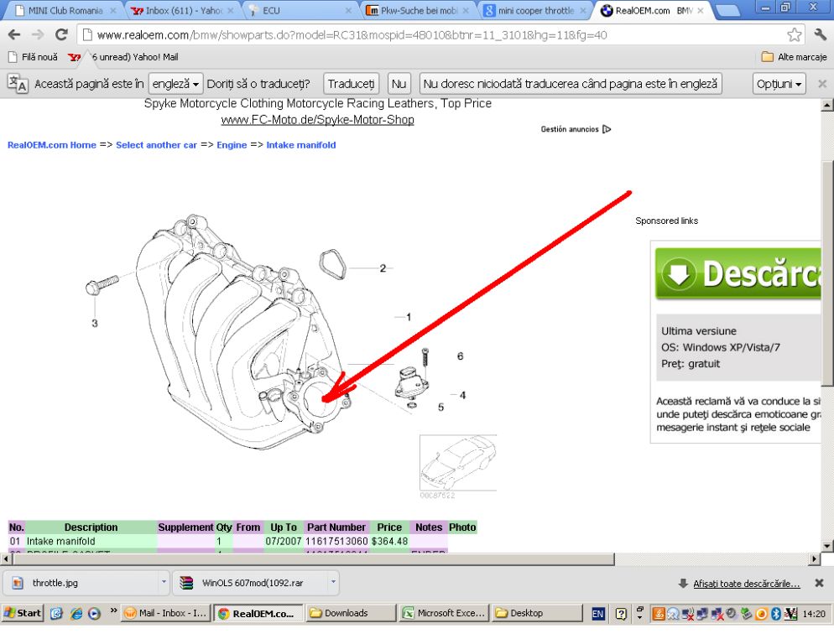Bookmark page with the star icon

coord(794,35)
